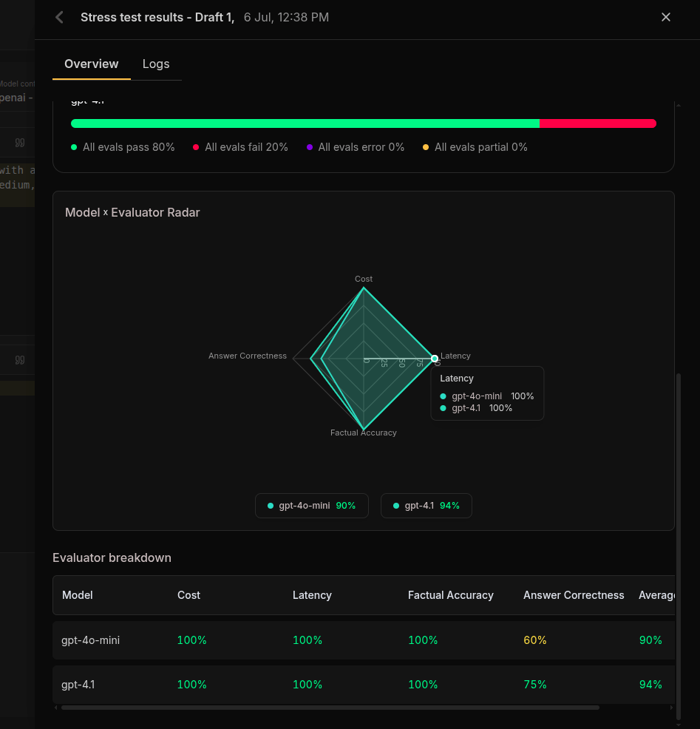Click scroll-right arrow of the table scrollbar
This screenshot has width=700, height=729.
(671, 708)
